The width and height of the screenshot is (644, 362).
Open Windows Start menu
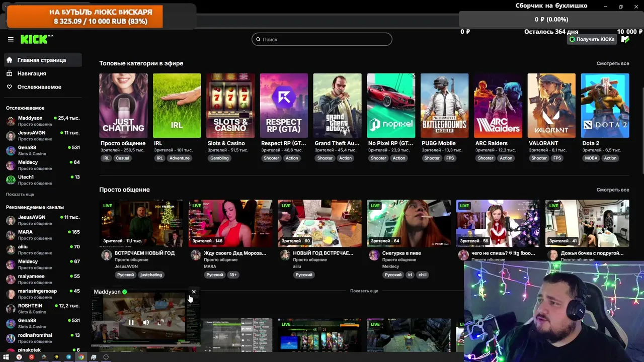(x=7, y=357)
